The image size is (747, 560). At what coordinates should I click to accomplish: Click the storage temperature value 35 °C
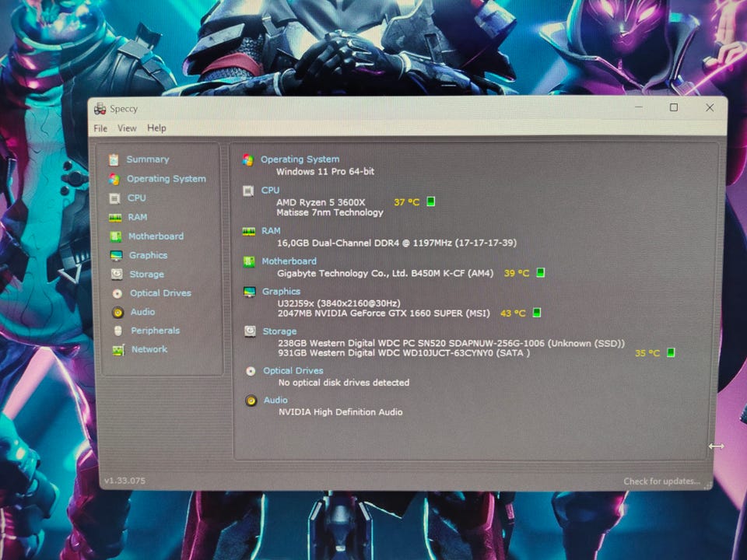(647, 353)
